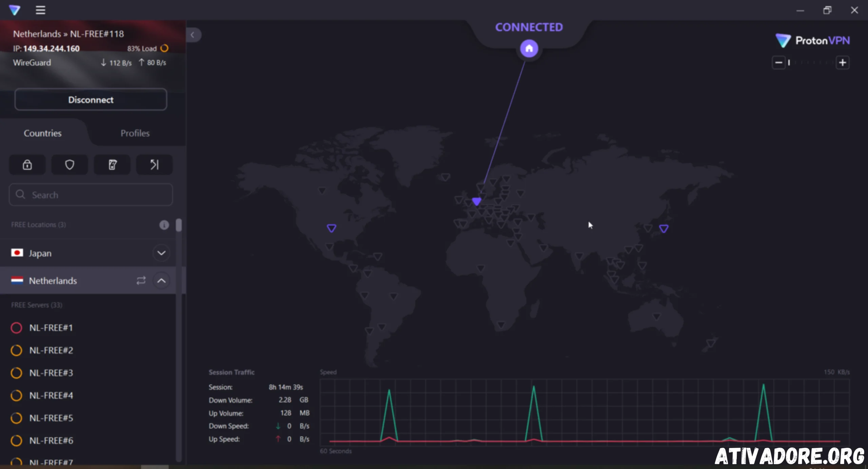Select server NL-FREE#4

[51, 395]
